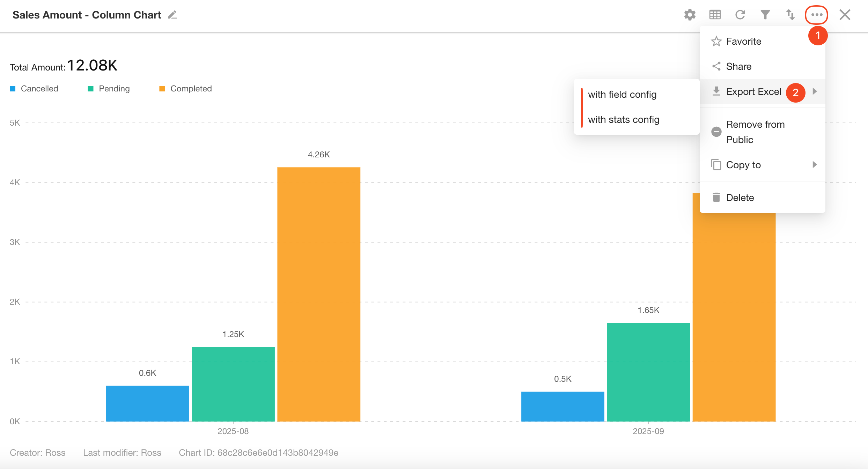Switch to table view icon

pyautogui.click(x=715, y=15)
